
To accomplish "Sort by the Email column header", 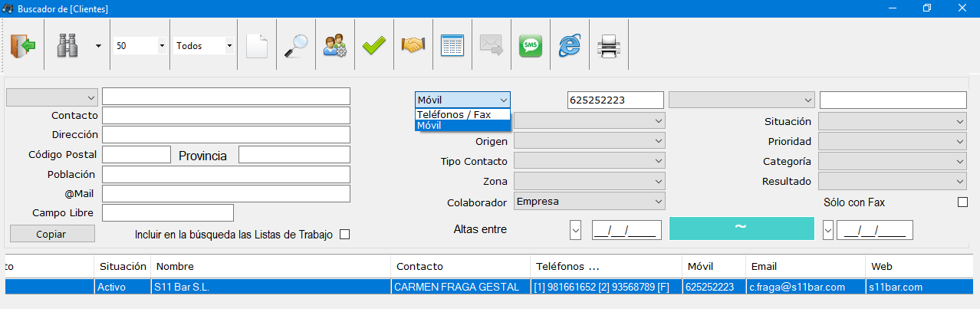I will 805,266.
